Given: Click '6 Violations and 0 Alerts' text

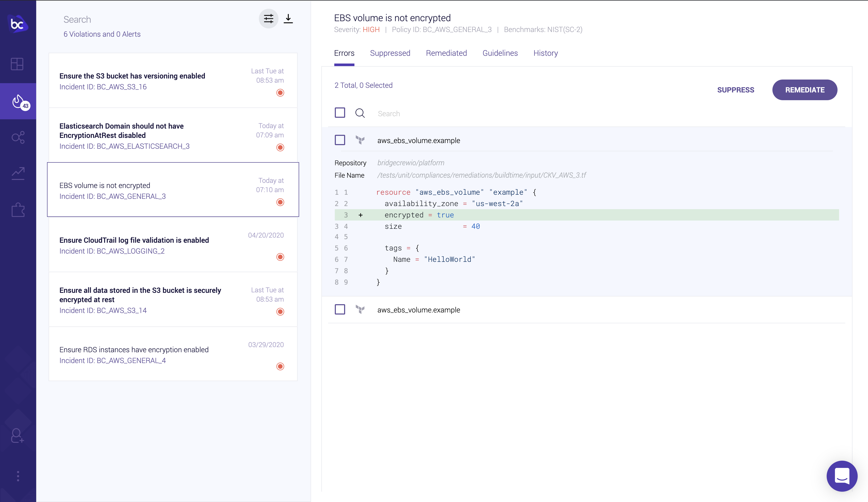Looking at the screenshot, I should (x=102, y=34).
